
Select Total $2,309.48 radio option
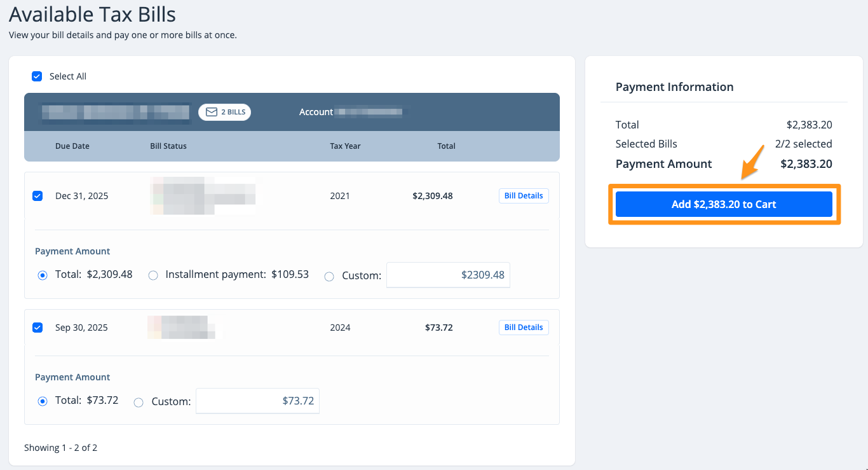click(x=43, y=275)
